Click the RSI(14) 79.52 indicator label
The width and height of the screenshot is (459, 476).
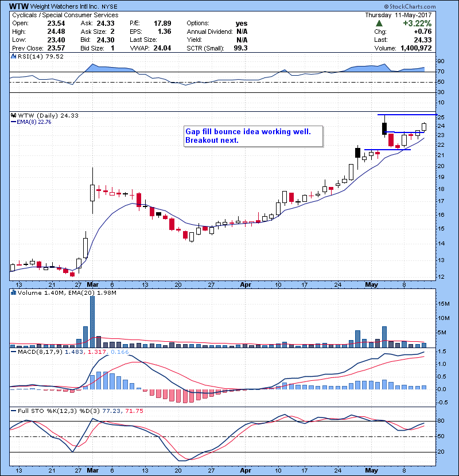point(41,56)
